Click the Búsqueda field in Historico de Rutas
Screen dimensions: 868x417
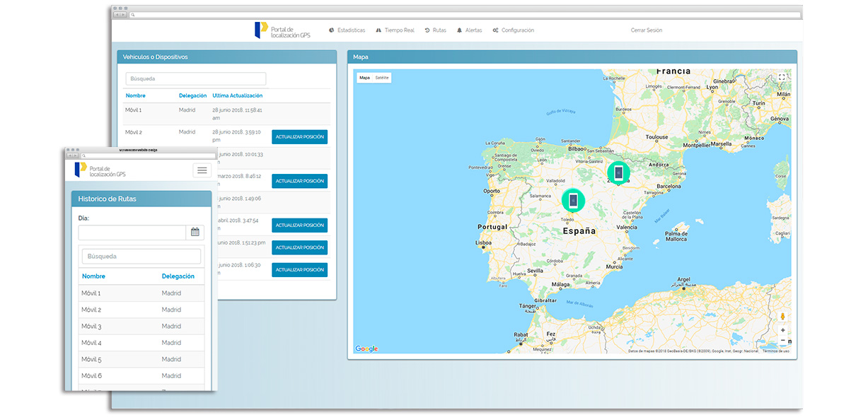point(141,257)
